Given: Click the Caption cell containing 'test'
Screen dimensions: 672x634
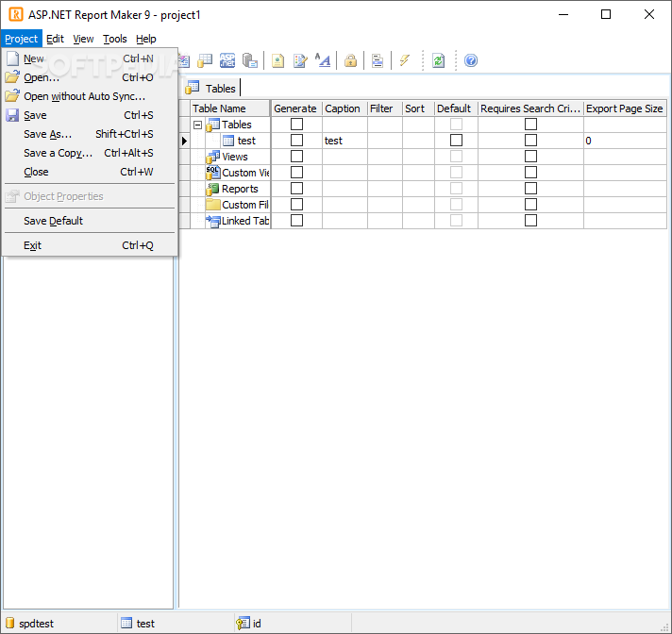Looking at the screenshot, I should (344, 141).
